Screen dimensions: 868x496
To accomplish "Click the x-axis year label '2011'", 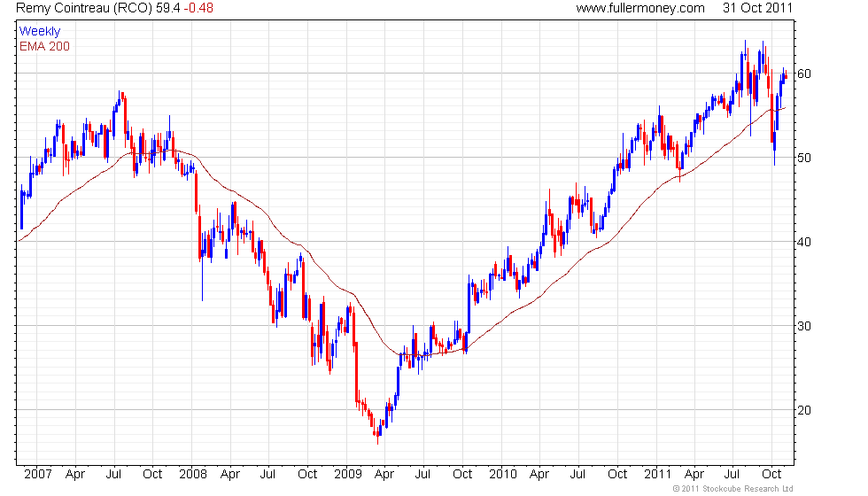I will pyautogui.click(x=657, y=475).
